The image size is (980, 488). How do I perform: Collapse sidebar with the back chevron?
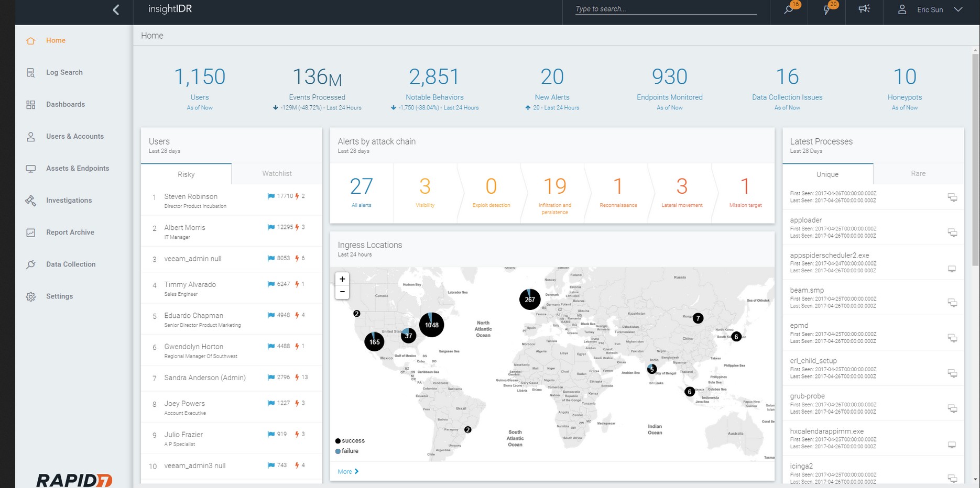pyautogui.click(x=116, y=9)
